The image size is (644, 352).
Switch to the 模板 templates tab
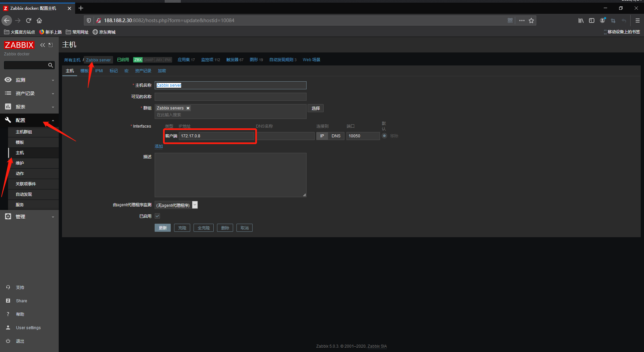85,71
